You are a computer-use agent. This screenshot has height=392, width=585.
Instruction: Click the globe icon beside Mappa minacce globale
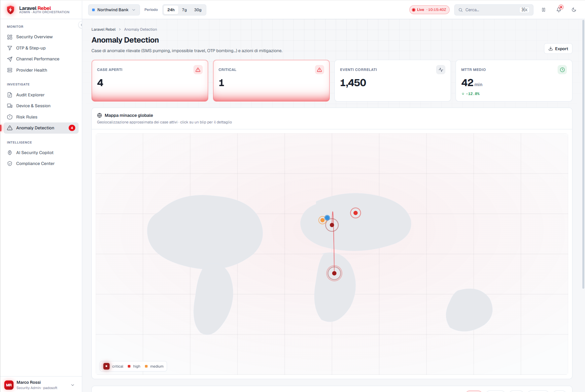point(99,115)
